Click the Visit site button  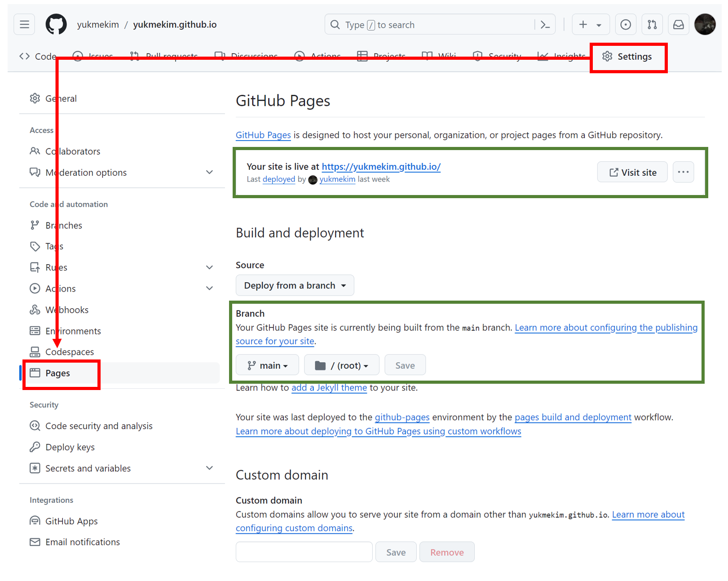[632, 173]
